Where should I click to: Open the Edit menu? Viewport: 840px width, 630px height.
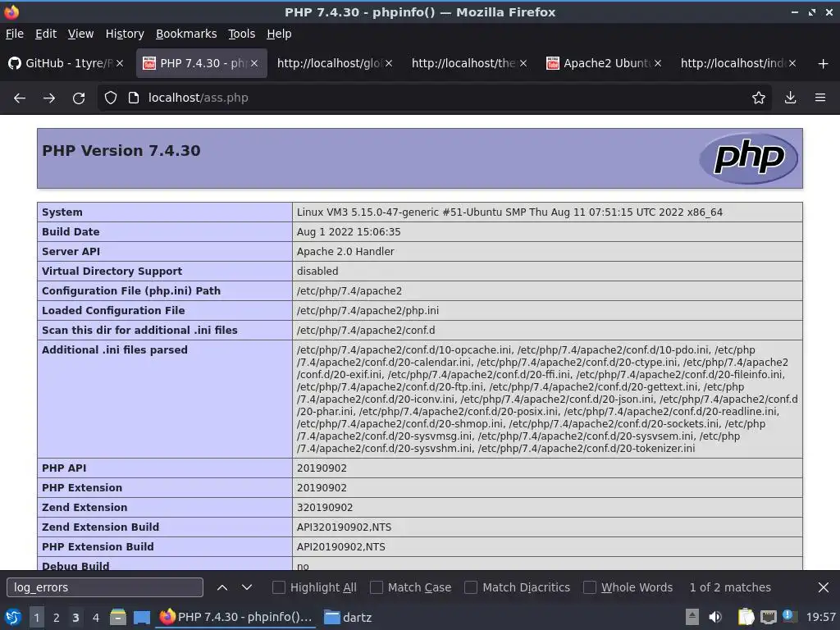point(46,34)
